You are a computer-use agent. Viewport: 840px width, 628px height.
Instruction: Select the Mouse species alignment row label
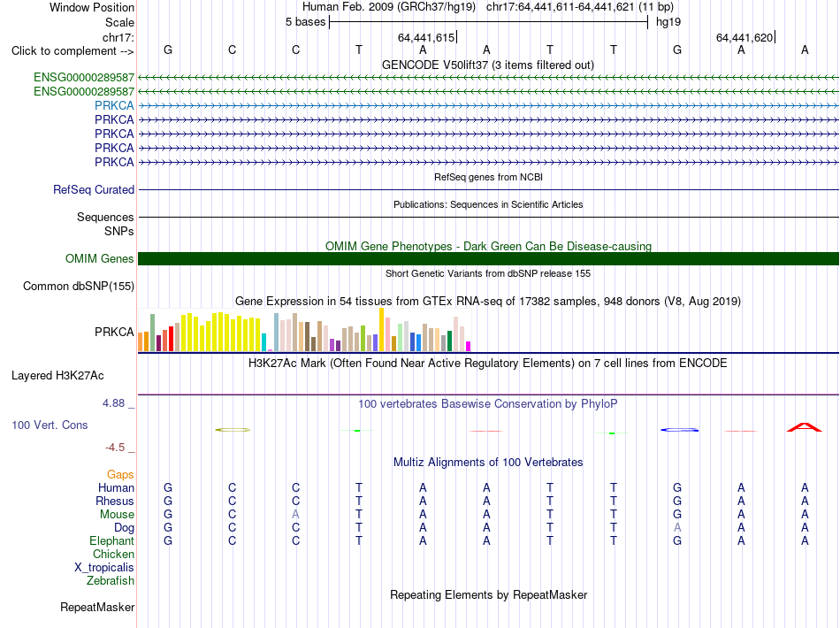click(x=117, y=515)
